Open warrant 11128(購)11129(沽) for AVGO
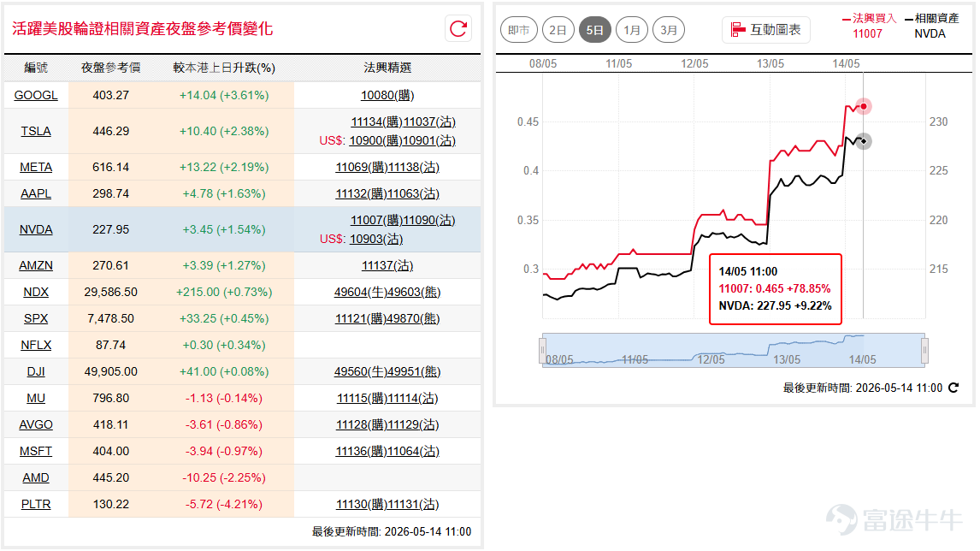Screen dimensions: 980x551 coord(387,424)
